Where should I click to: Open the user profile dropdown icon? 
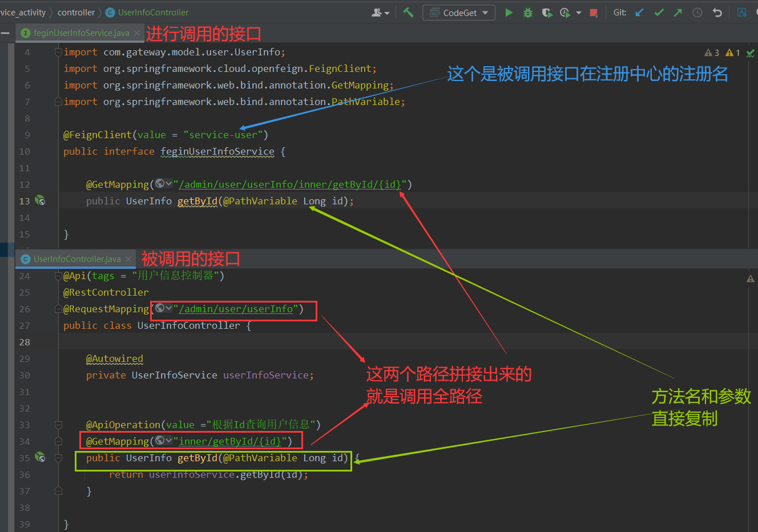pyautogui.click(x=380, y=13)
